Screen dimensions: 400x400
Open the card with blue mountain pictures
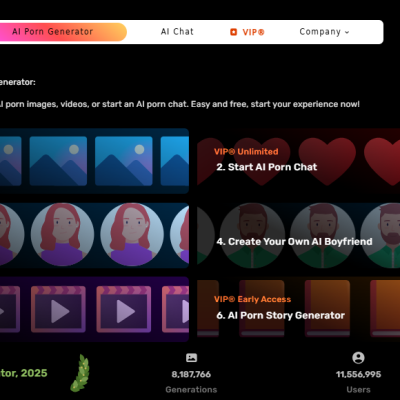[94, 161]
